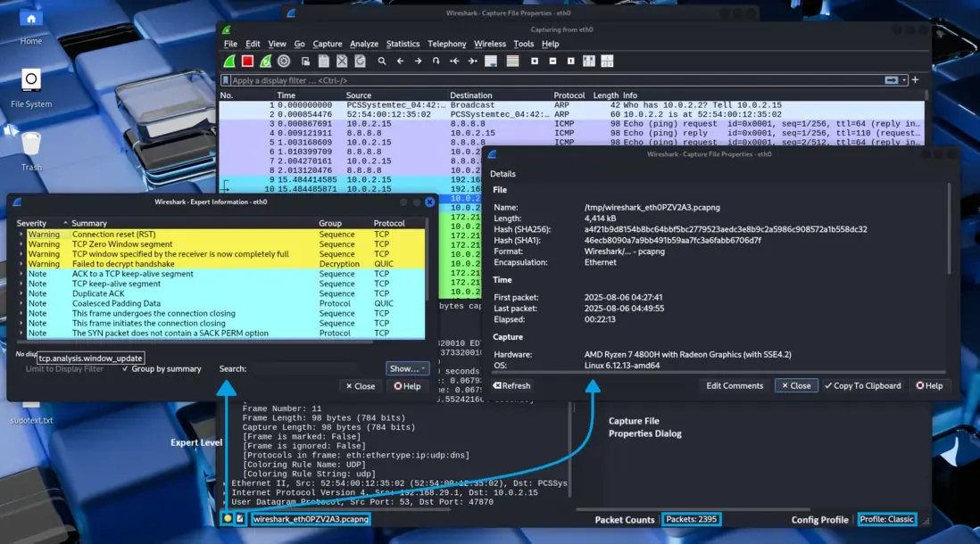The height and width of the screenshot is (544, 980).
Task: Open capture options via the gear icon
Action: pyautogui.click(x=284, y=62)
